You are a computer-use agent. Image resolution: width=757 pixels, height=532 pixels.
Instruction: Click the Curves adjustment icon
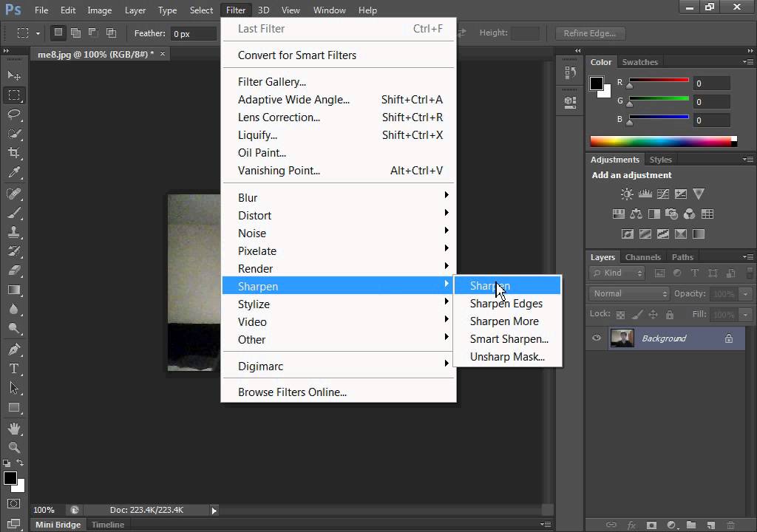tap(663, 194)
